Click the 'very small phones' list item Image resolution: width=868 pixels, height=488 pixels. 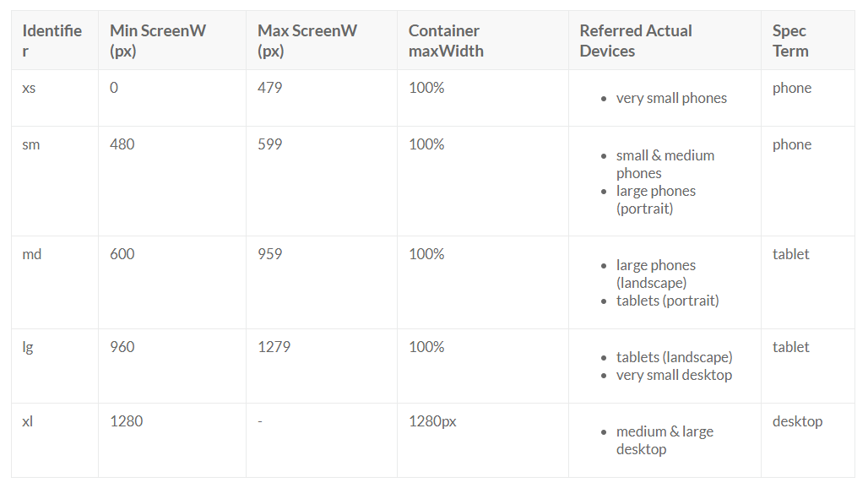pos(671,98)
